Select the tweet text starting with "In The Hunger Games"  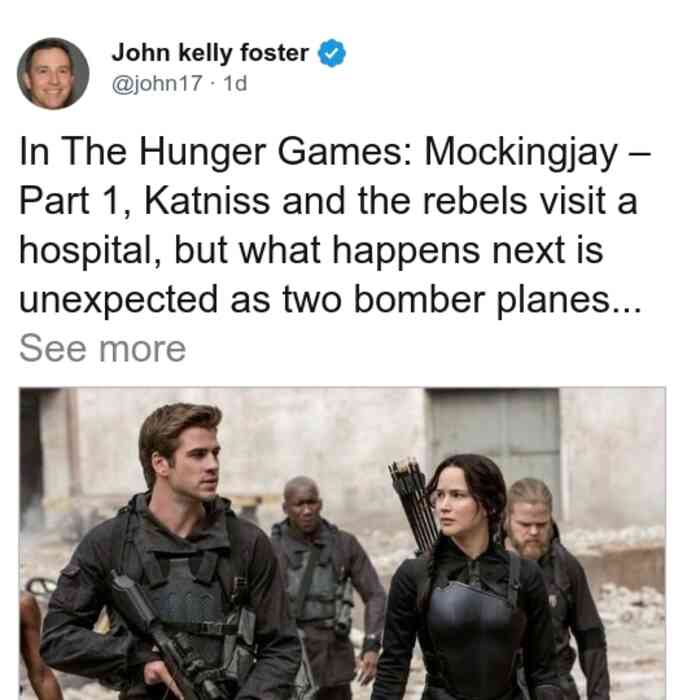click(334, 225)
